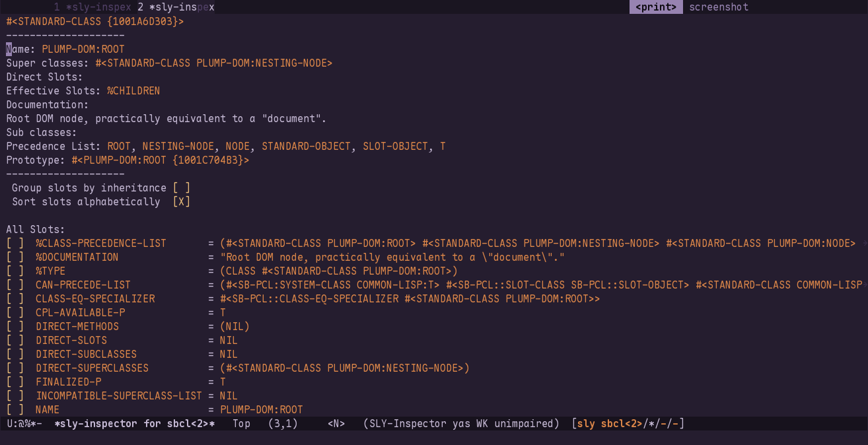The width and height of the screenshot is (868, 445).
Task: Open NESTING-NODE in the Precedence List
Action: [x=178, y=147]
